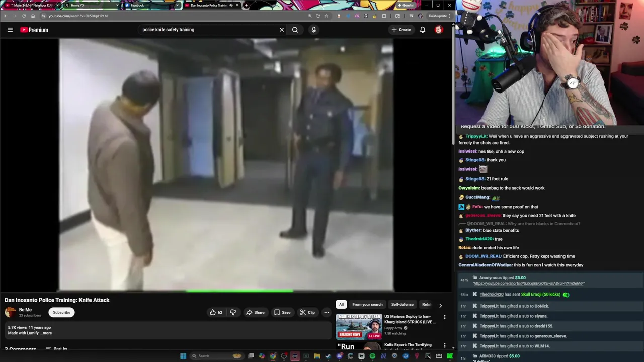
Task: Save the video to a playlist
Action: 282,312
